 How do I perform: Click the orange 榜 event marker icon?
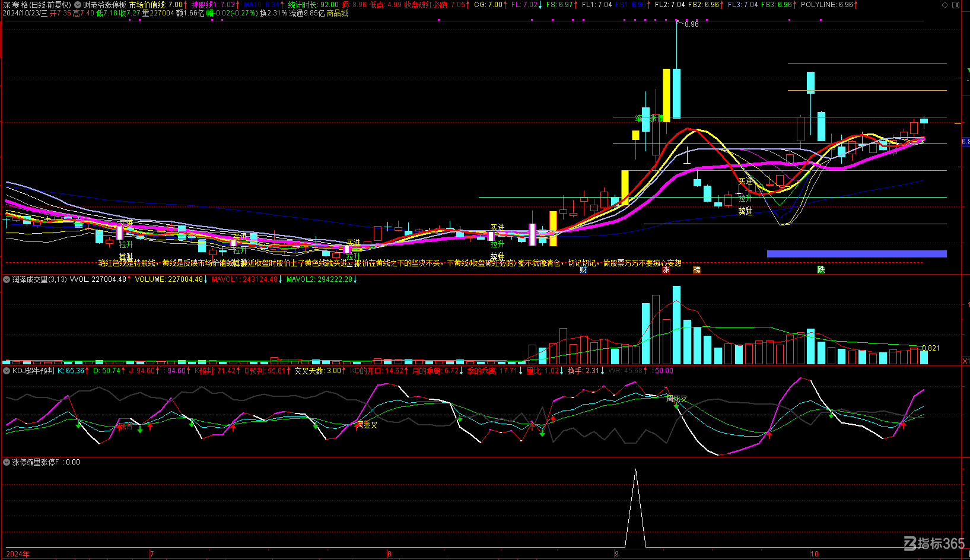pos(697,270)
